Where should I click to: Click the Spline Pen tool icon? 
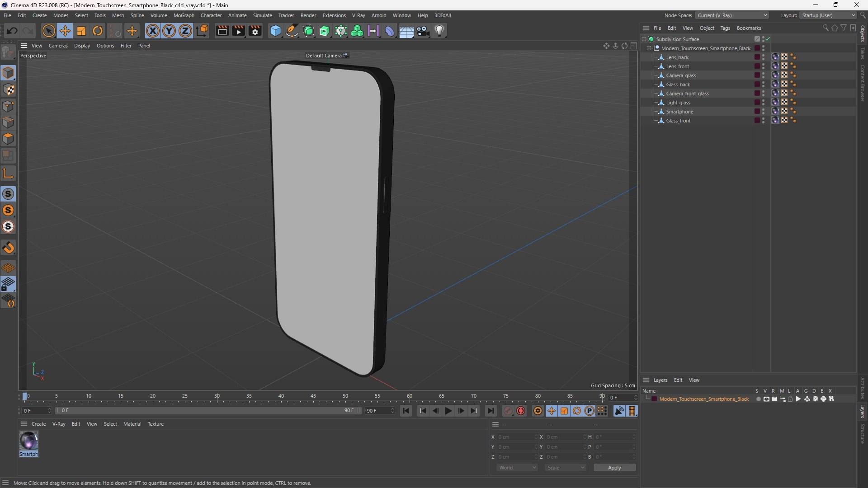(x=292, y=31)
